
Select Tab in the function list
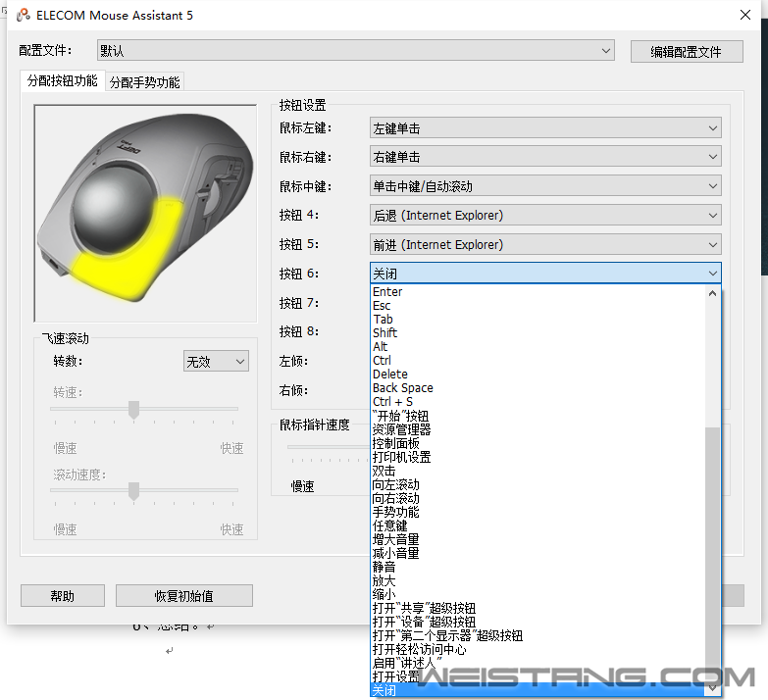pos(538,320)
